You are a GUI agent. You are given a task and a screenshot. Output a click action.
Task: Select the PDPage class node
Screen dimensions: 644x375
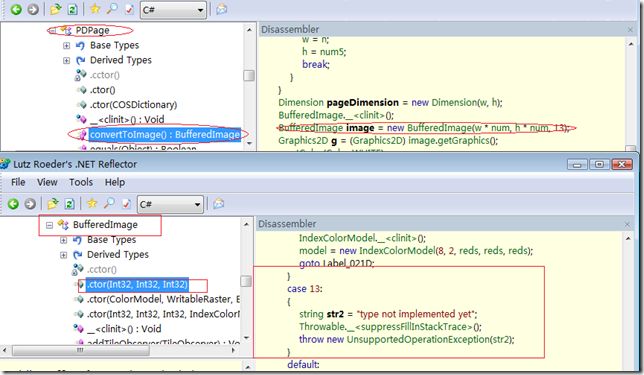pos(92,30)
